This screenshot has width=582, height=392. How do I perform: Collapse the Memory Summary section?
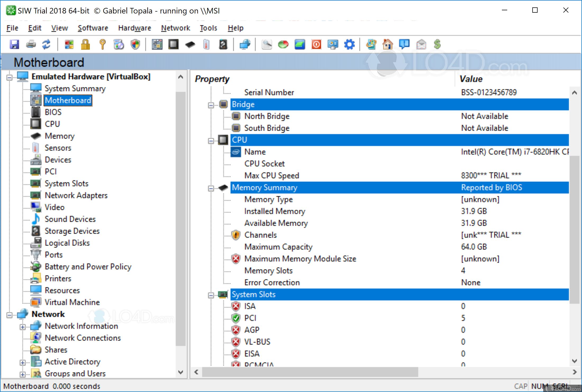coord(211,188)
